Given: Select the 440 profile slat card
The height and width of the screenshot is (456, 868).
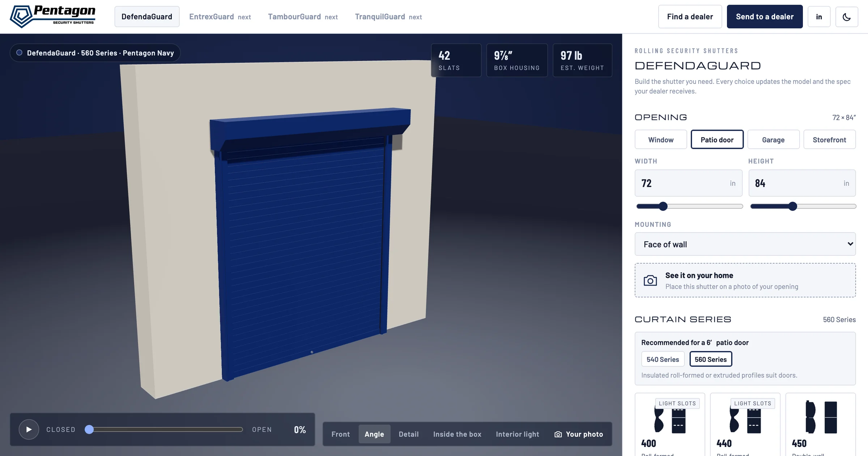Looking at the screenshot, I should click(745, 424).
